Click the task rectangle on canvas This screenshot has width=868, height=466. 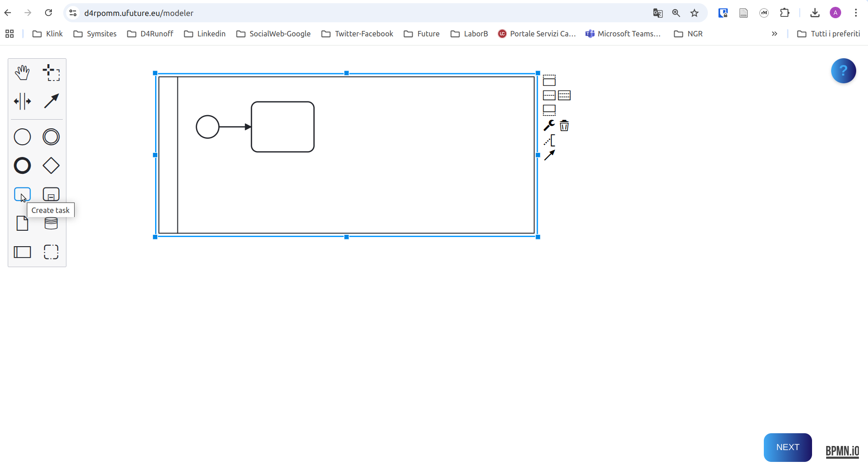click(x=283, y=127)
